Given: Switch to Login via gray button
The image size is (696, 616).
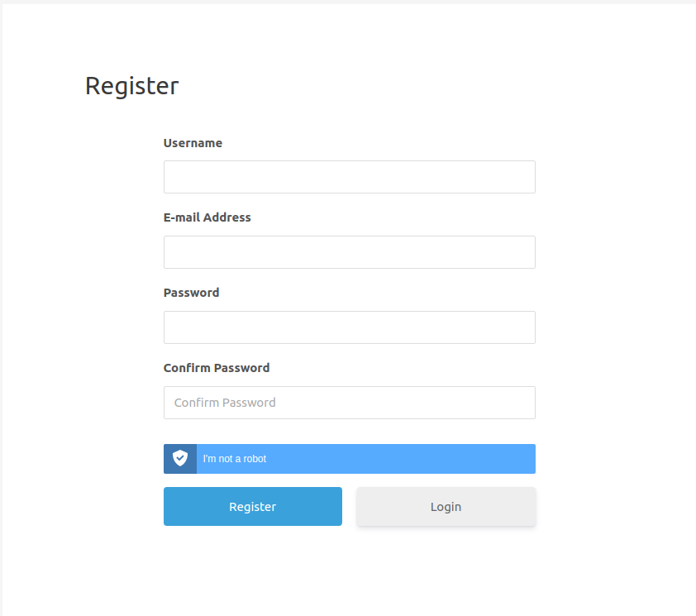Looking at the screenshot, I should click(446, 507).
